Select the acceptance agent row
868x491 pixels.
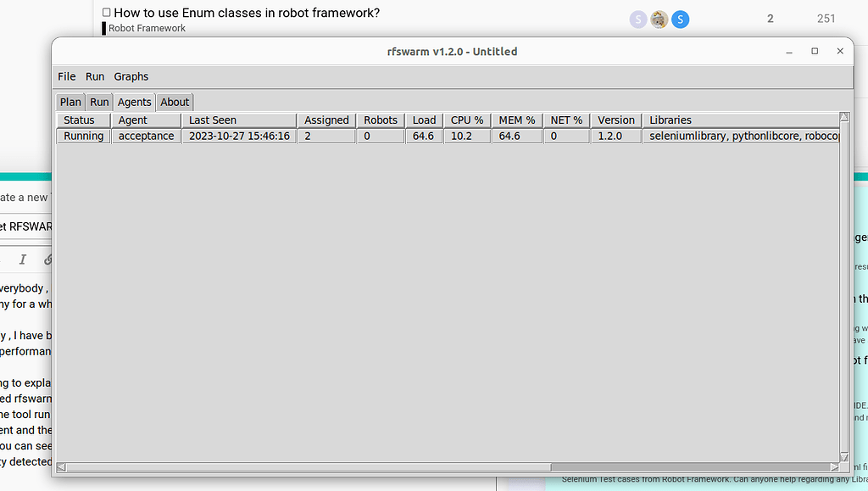(146, 136)
